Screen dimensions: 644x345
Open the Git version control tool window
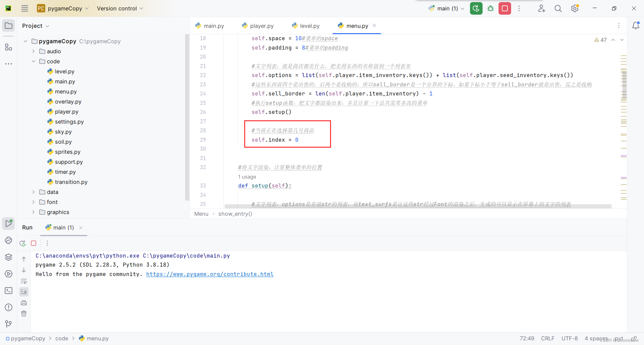click(8, 324)
